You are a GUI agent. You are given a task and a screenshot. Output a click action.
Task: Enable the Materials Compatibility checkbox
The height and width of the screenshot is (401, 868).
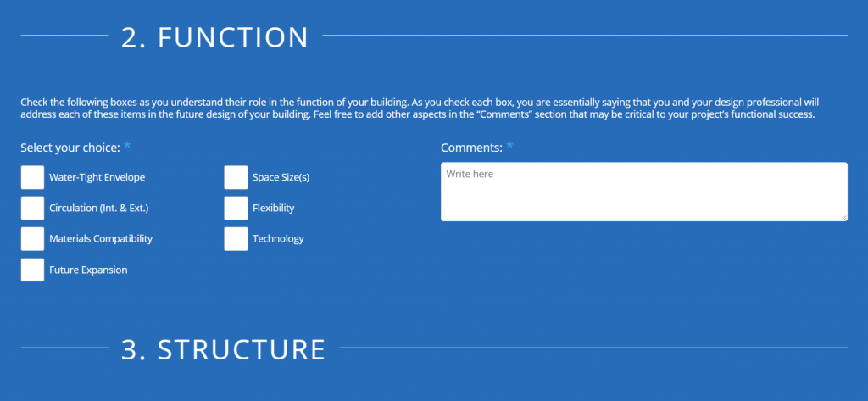32,238
